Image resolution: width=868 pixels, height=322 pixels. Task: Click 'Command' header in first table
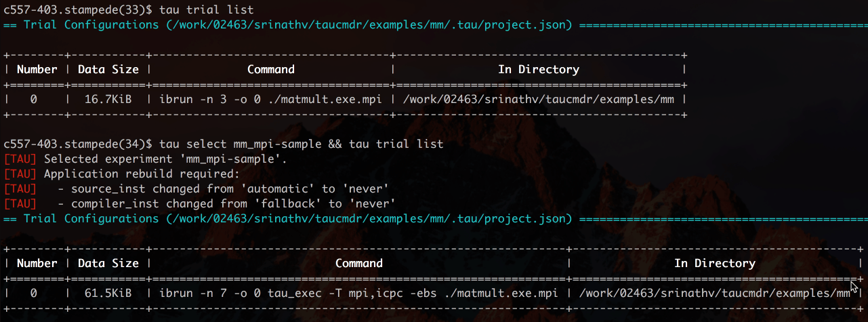[271, 69]
